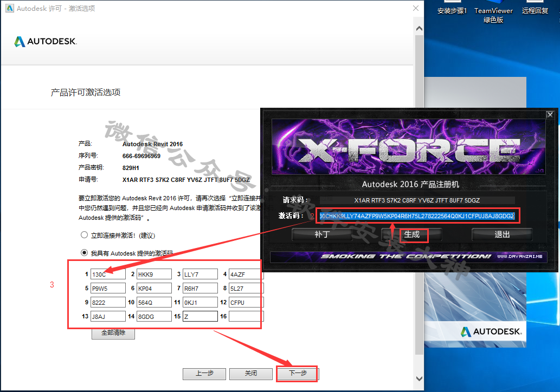
Task: Close the Autodesk license activation window
Action: pyautogui.click(x=416, y=8)
